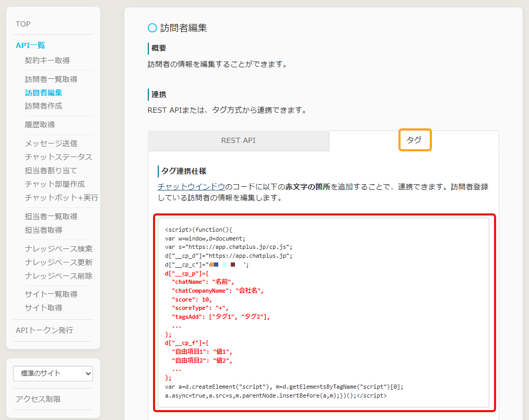
Task: Open 契約キー取得 in the sidebar
Action: pos(47,61)
